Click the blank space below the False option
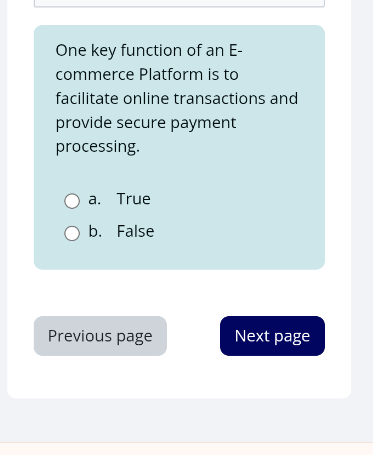Viewport: 373px width, 455px height. click(x=179, y=255)
